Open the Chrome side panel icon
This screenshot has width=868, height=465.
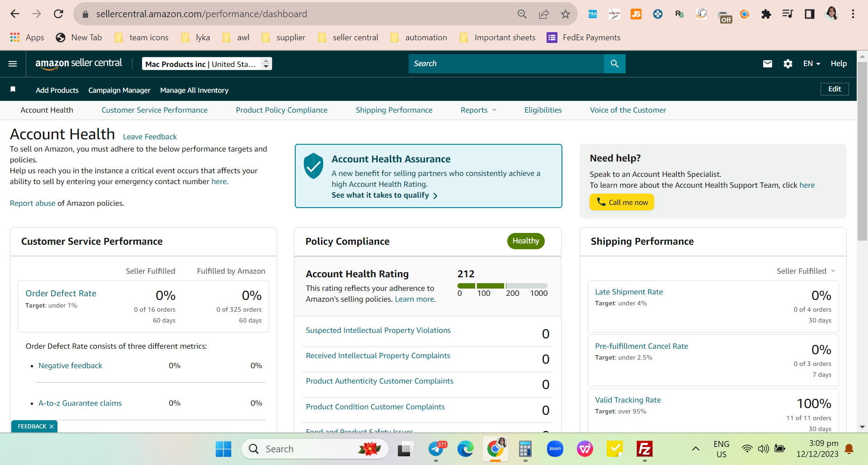pos(810,14)
